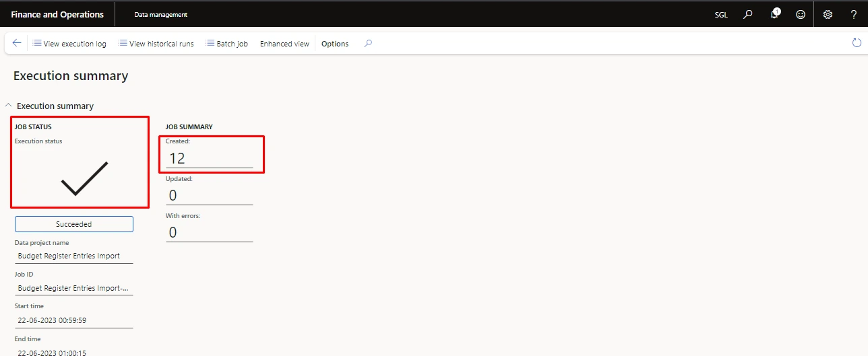This screenshot has width=868, height=356.
Task: Click the Updated count field
Action: [210, 195]
